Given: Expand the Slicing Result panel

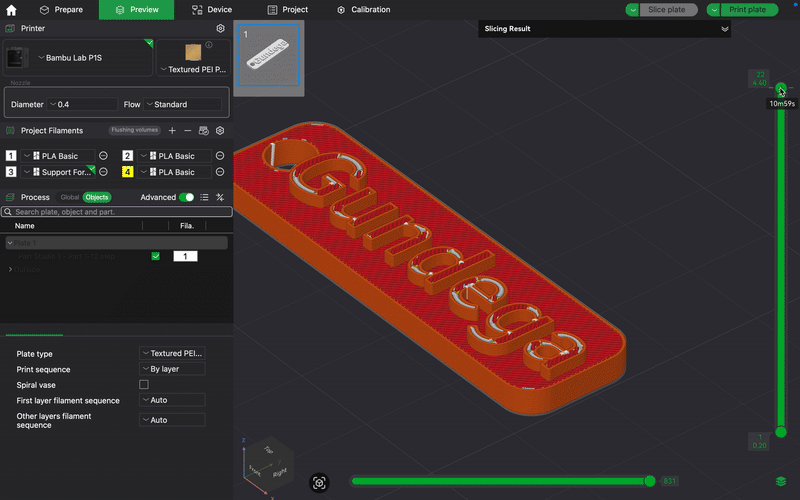Looking at the screenshot, I should pos(724,29).
